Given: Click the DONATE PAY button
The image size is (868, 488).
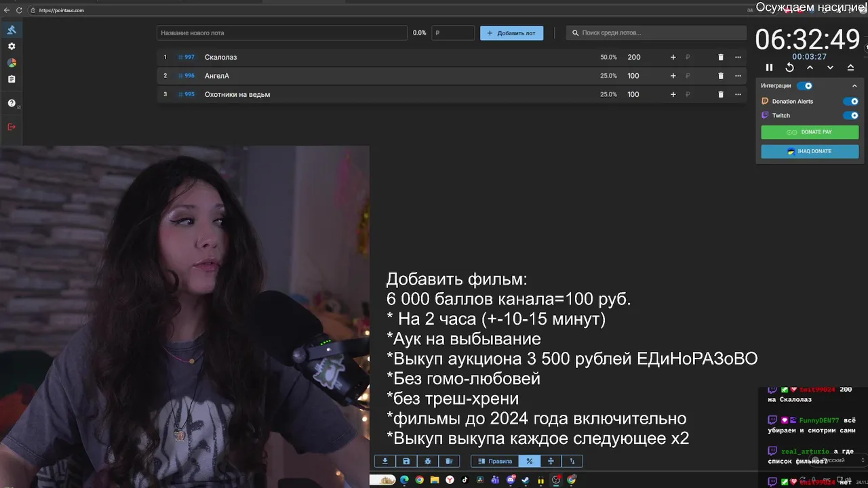Looking at the screenshot, I should (x=810, y=132).
